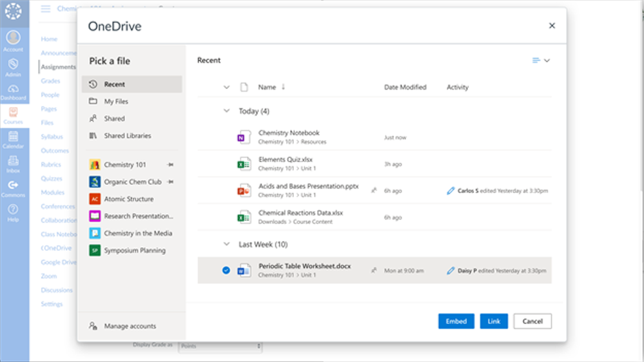
Task: Click Activity column header
Action: 458,87
